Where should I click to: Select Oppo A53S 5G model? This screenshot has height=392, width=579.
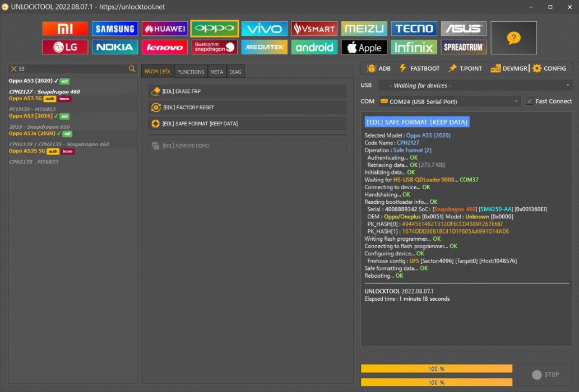[27, 151]
